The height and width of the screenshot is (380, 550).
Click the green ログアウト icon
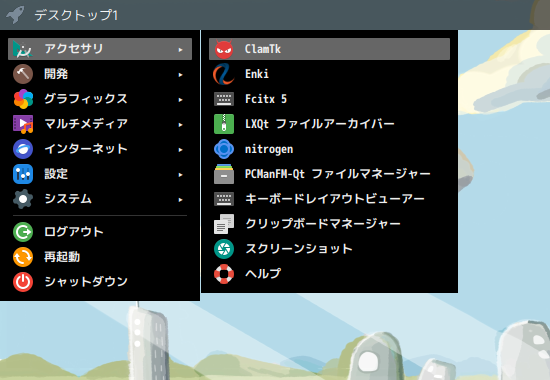point(23,232)
